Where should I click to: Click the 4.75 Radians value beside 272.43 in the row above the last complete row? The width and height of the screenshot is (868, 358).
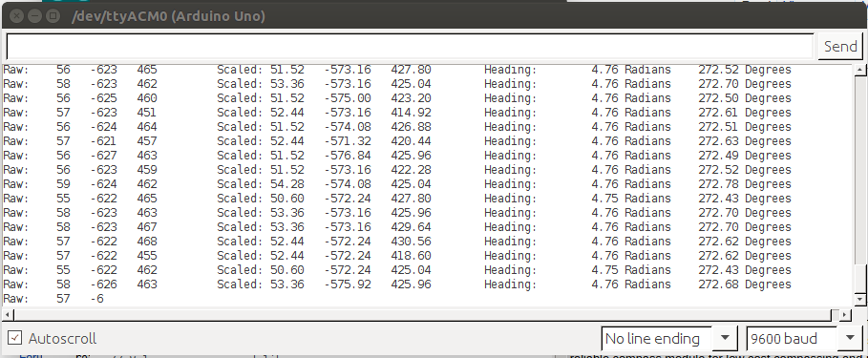pyautogui.click(x=631, y=270)
